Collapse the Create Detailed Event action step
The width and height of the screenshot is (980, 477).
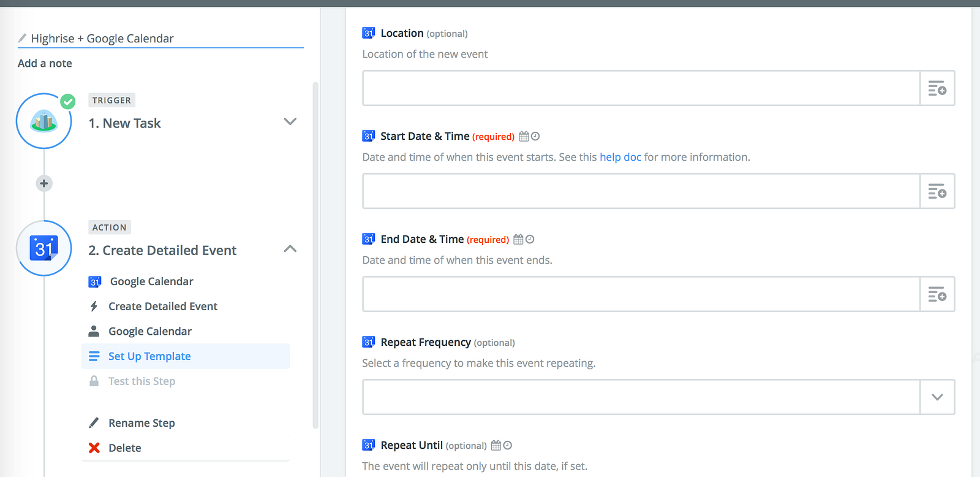tap(290, 248)
